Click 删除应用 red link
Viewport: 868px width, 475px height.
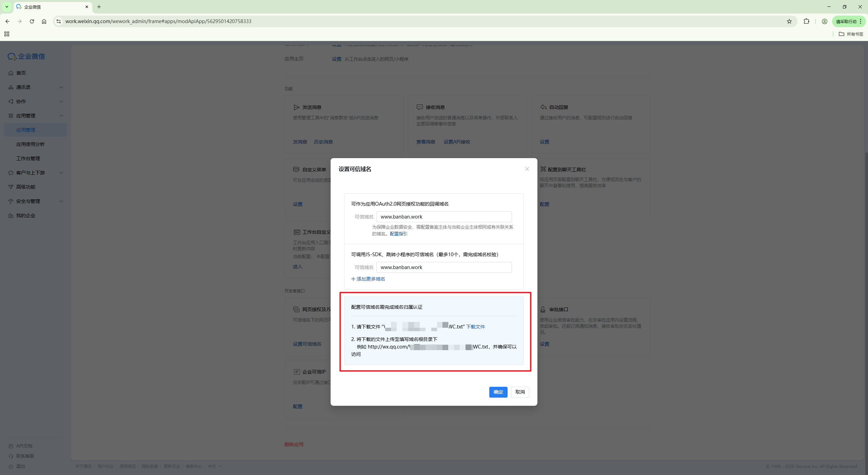click(x=294, y=444)
